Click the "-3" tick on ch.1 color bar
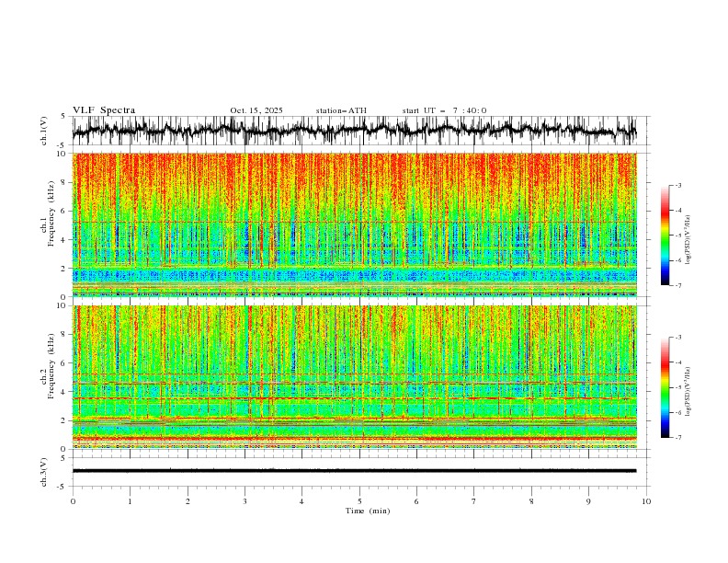 pyautogui.click(x=678, y=185)
